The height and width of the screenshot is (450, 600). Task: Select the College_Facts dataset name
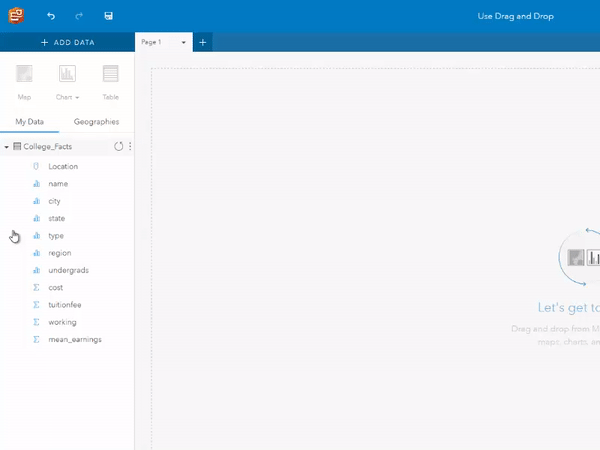click(x=47, y=147)
